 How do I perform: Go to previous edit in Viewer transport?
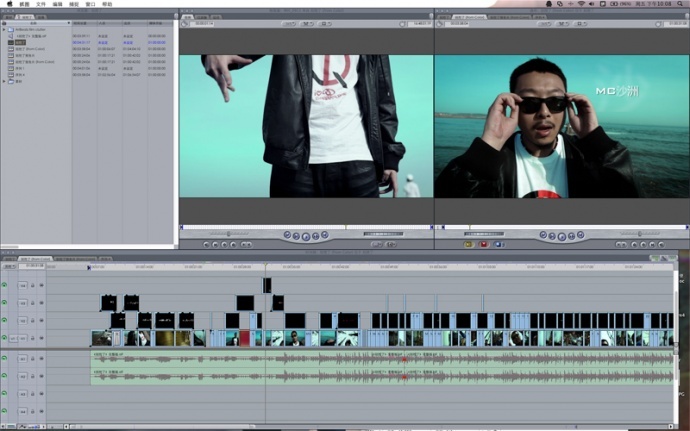tap(287, 235)
